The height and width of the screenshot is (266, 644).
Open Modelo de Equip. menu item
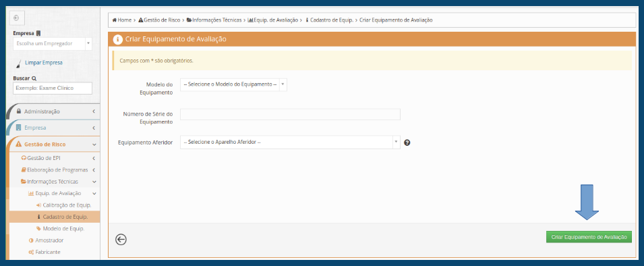tap(63, 229)
